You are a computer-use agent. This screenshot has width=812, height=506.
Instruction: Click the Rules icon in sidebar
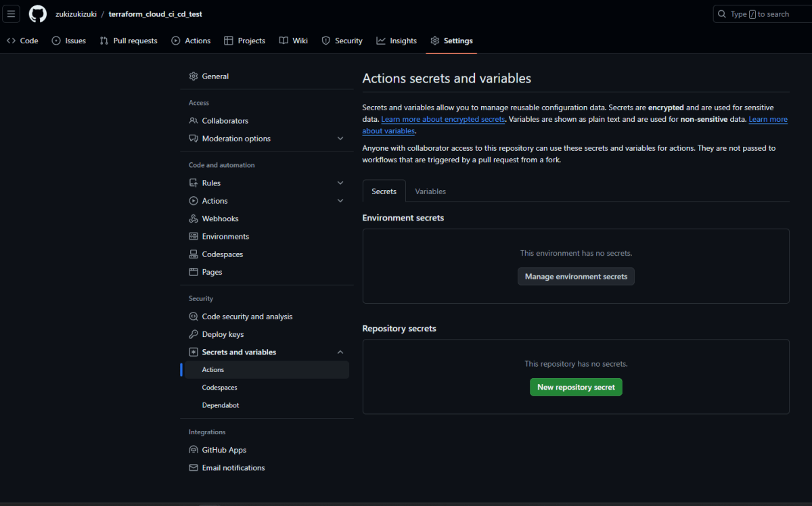click(194, 183)
